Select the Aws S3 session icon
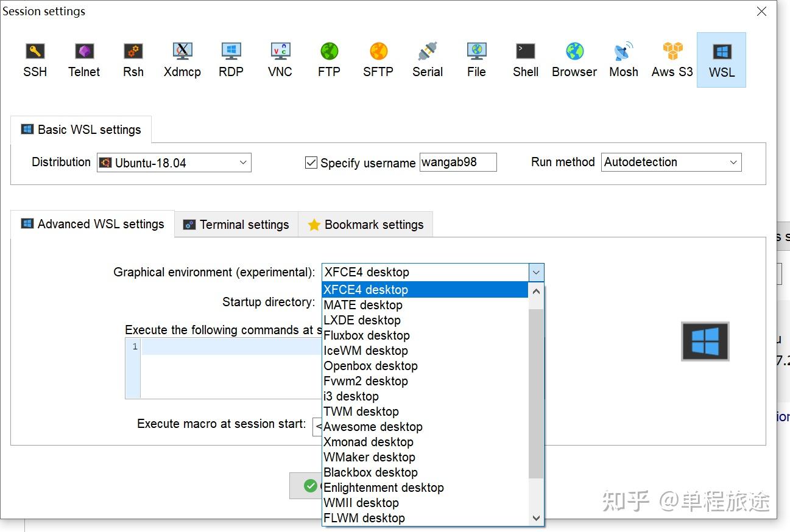This screenshot has height=532, width=790. [x=671, y=59]
